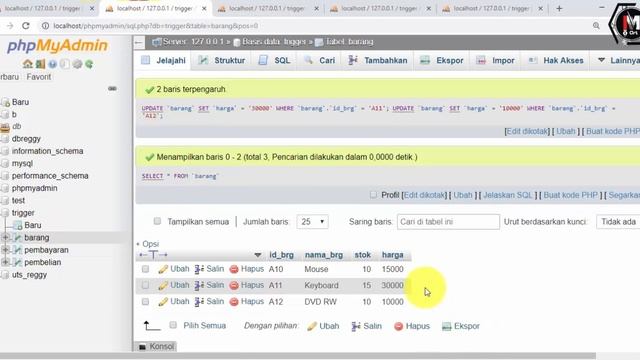Click the red Hapus icon for row A11

234,286
